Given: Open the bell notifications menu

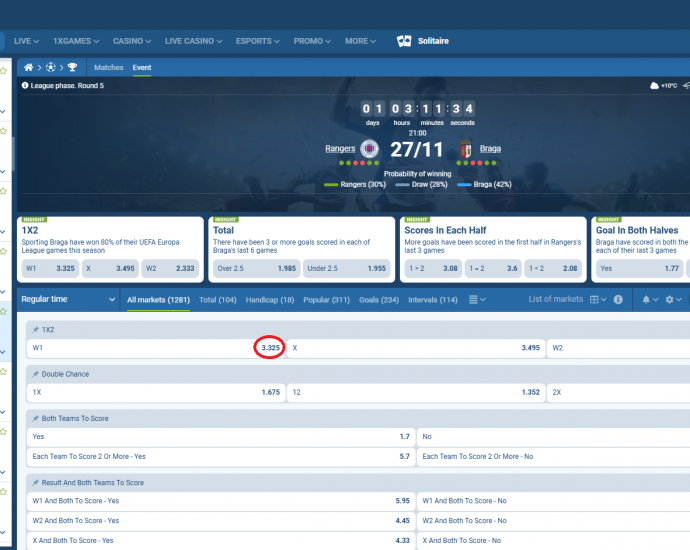Looking at the screenshot, I should click(646, 299).
